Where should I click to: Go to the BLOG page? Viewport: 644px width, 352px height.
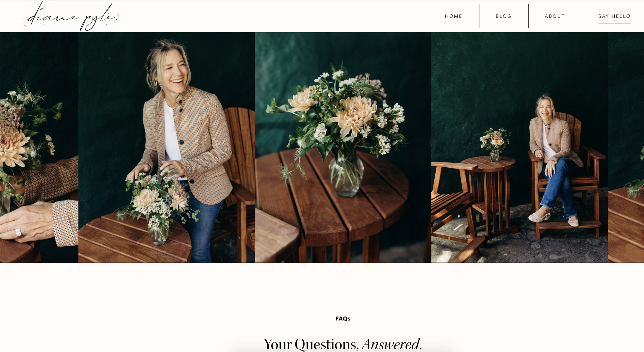503,16
